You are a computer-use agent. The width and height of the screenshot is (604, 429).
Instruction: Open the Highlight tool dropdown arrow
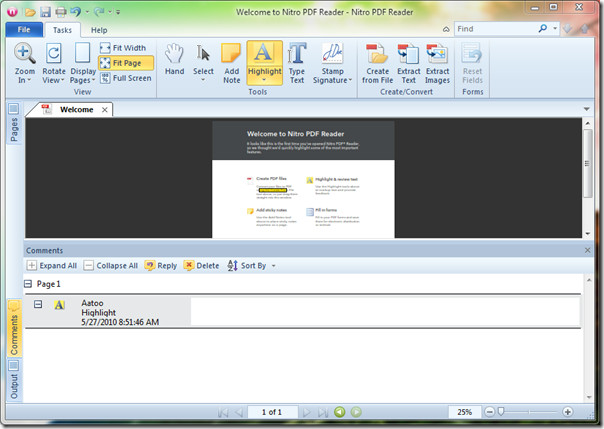click(x=264, y=80)
